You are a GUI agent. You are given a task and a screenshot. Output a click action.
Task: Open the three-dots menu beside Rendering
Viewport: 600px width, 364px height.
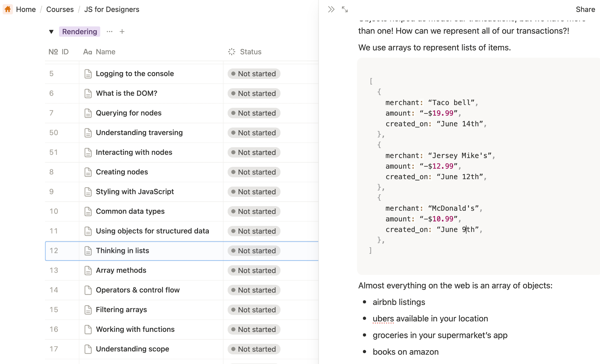(x=109, y=32)
